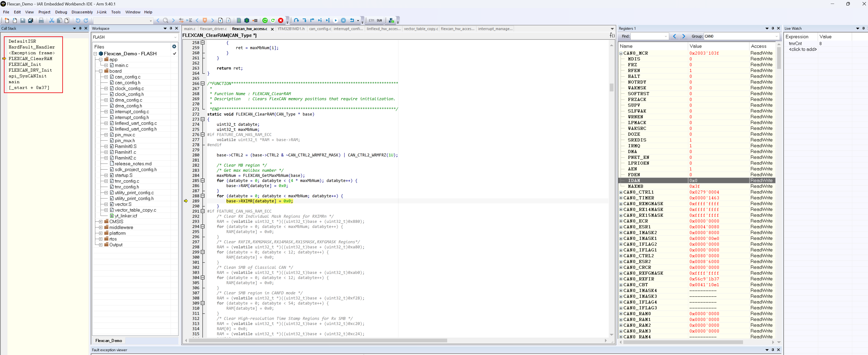
Task: Open the J-Link menu
Action: point(101,12)
